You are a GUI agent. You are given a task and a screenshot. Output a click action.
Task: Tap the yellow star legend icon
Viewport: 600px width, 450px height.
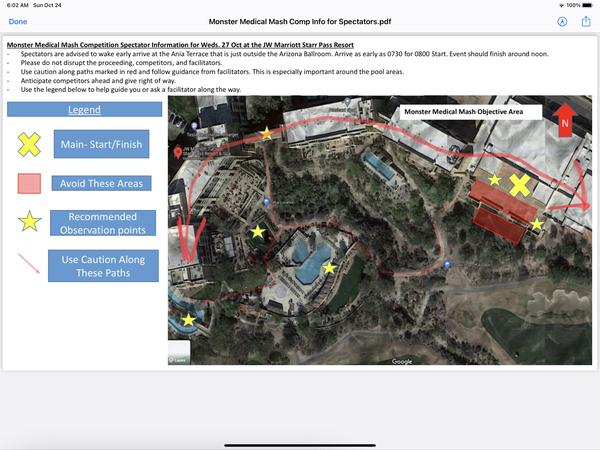pos(29,222)
